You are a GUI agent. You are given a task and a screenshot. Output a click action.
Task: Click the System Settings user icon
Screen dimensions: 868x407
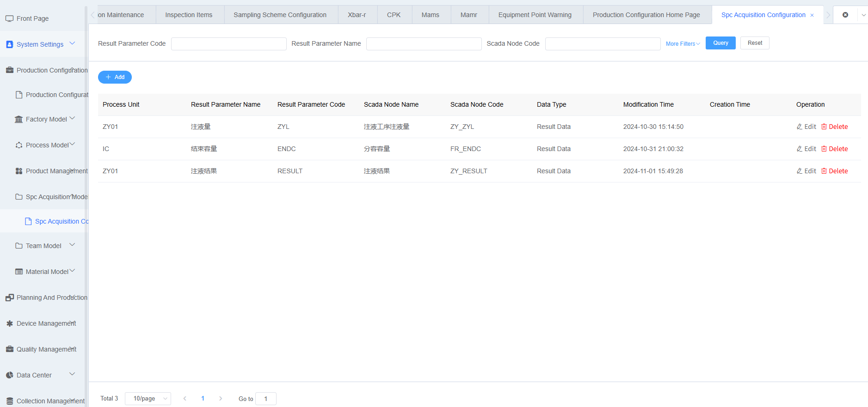[9, 44]
